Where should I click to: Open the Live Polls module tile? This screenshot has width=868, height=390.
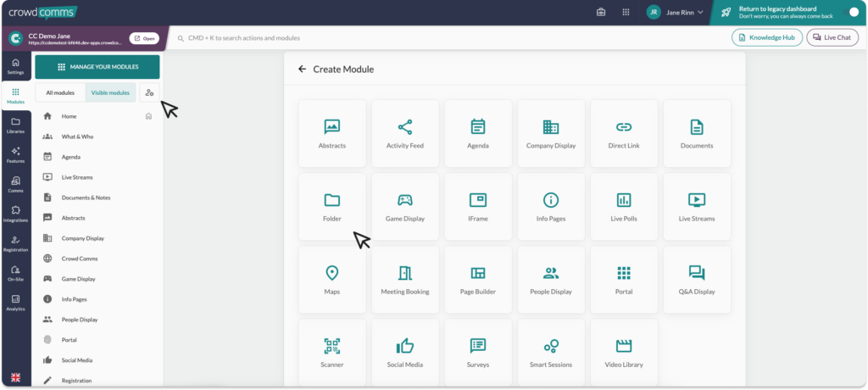624,207
